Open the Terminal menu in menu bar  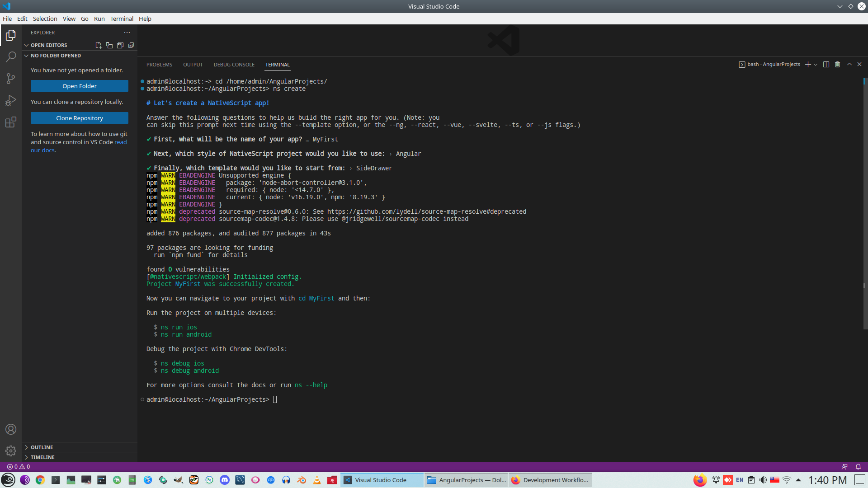click(x=122, y=19)
